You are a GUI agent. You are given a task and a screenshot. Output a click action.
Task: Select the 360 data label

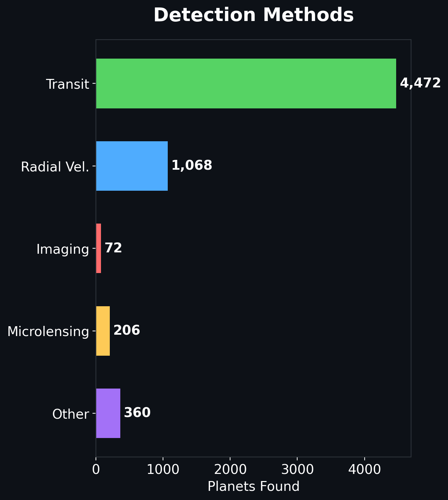(x=137, y=413)
